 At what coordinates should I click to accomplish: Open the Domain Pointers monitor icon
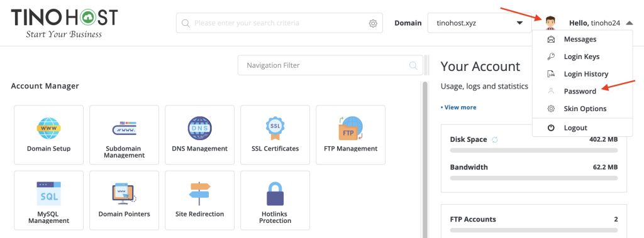(124, 193)
